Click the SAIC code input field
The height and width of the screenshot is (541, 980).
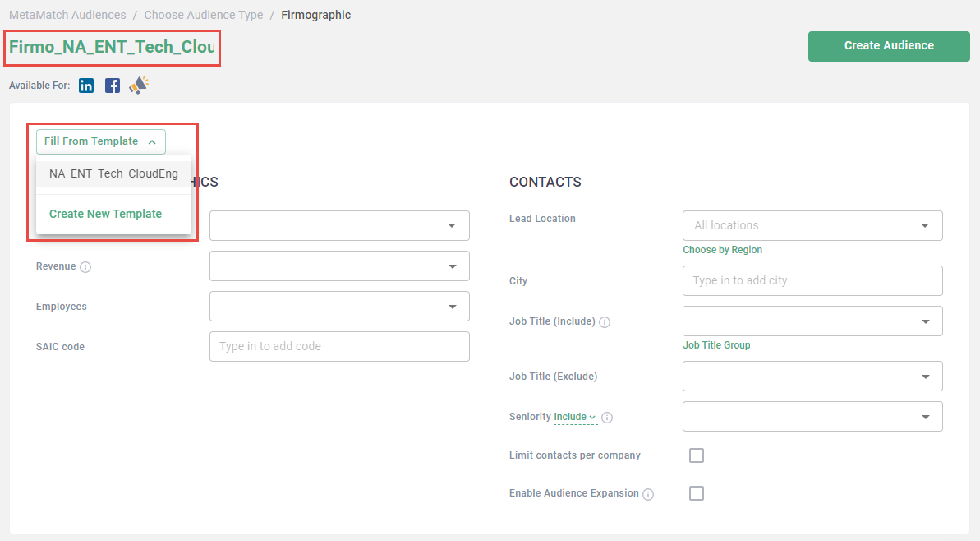pyautogui.click(x=339, y=347)
